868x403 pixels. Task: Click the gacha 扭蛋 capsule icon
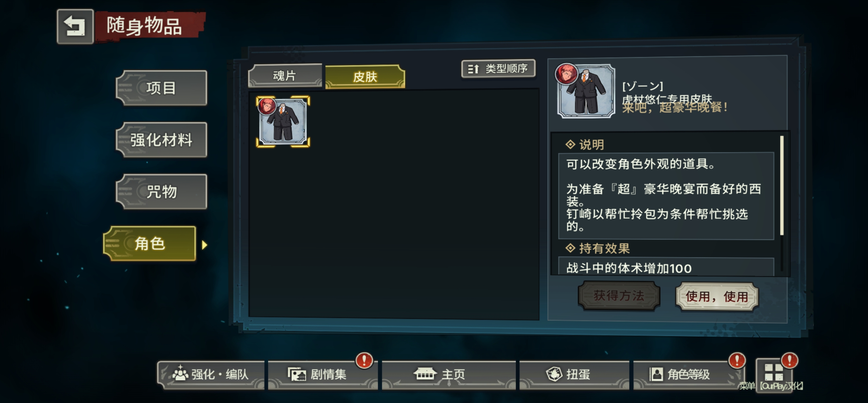click(x=554, y=374)
